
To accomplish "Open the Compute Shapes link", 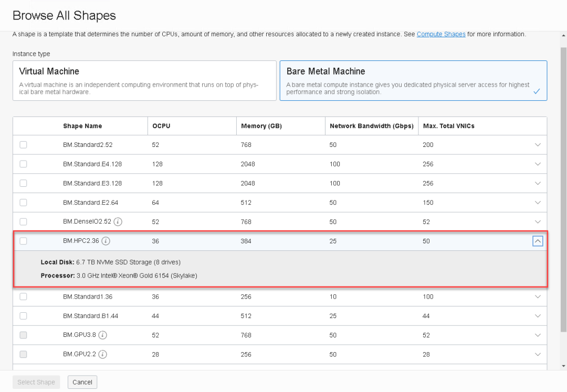I will (x=441, y=34).
